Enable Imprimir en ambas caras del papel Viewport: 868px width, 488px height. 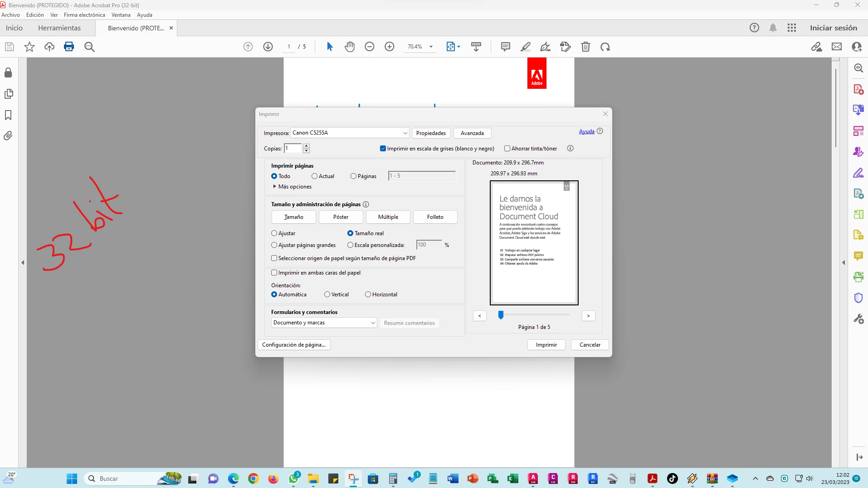(274, 273)
